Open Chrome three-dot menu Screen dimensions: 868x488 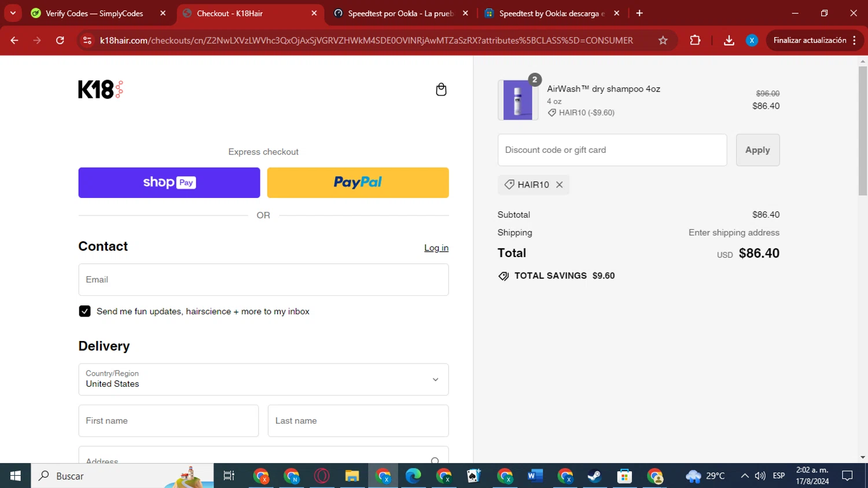[x=855, y=41]
